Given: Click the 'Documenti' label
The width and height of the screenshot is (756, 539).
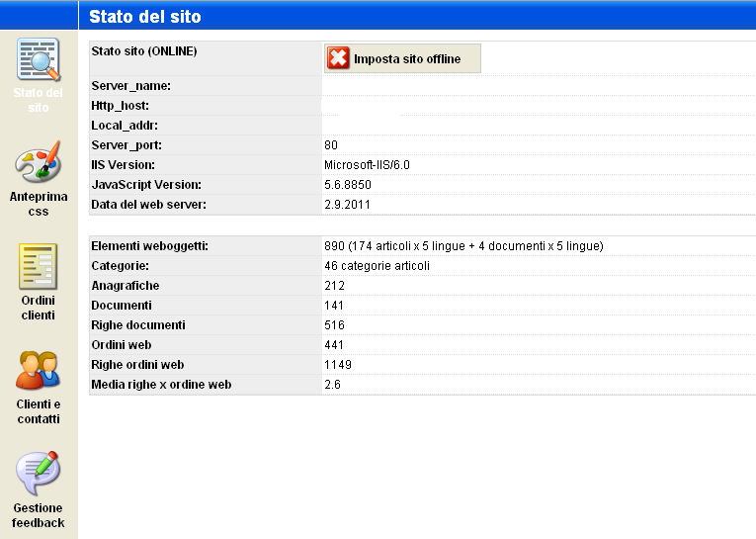Looking at the screenshot, I should (x=122, y=306).
